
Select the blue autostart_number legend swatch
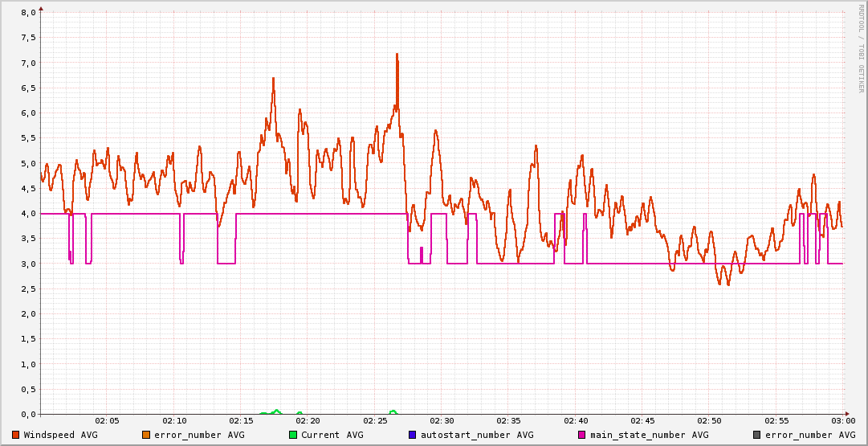tap(413, 435)
